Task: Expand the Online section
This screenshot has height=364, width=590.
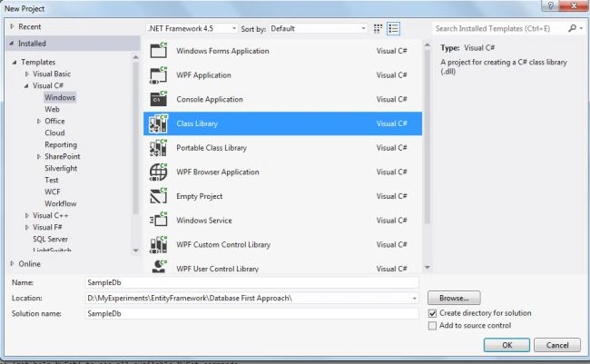Action: [x=12, y=263]
